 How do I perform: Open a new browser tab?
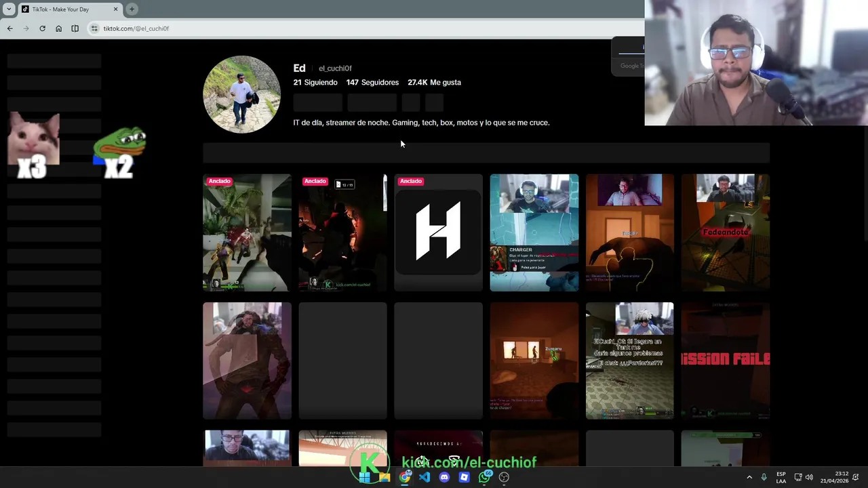point(132,9)
